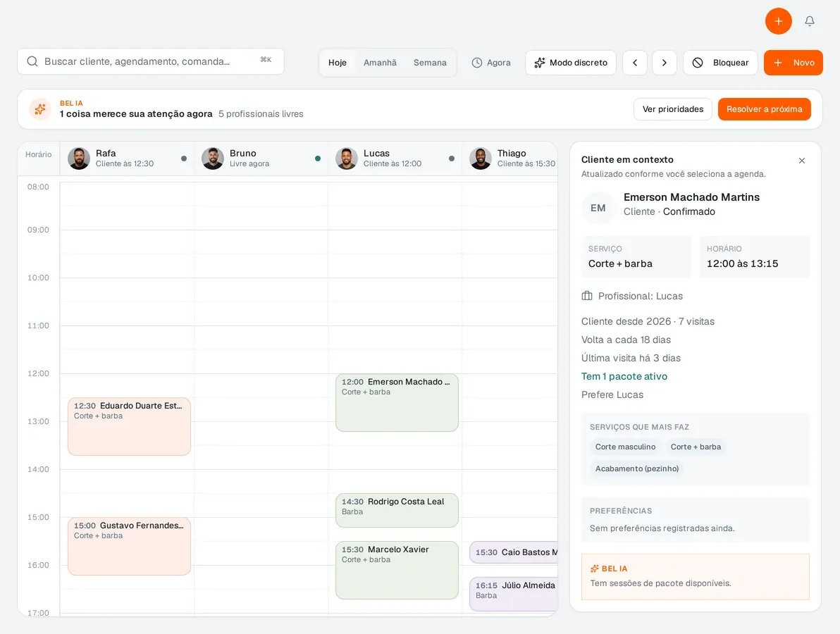Click Sem preferências registradas ainda text

[662, 528]
